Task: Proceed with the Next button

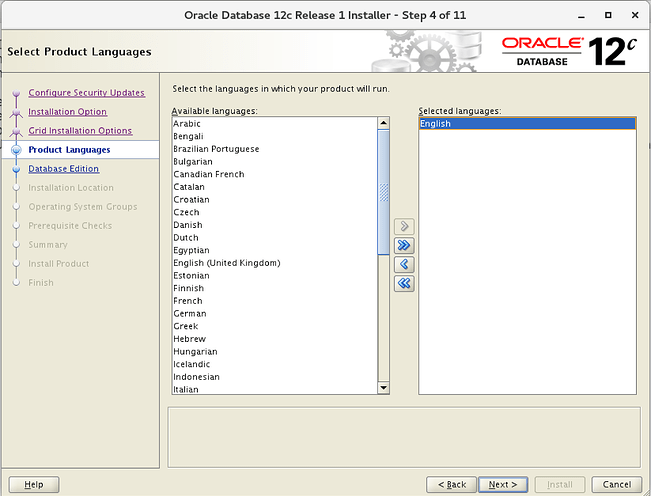Action: click(503, 484)
